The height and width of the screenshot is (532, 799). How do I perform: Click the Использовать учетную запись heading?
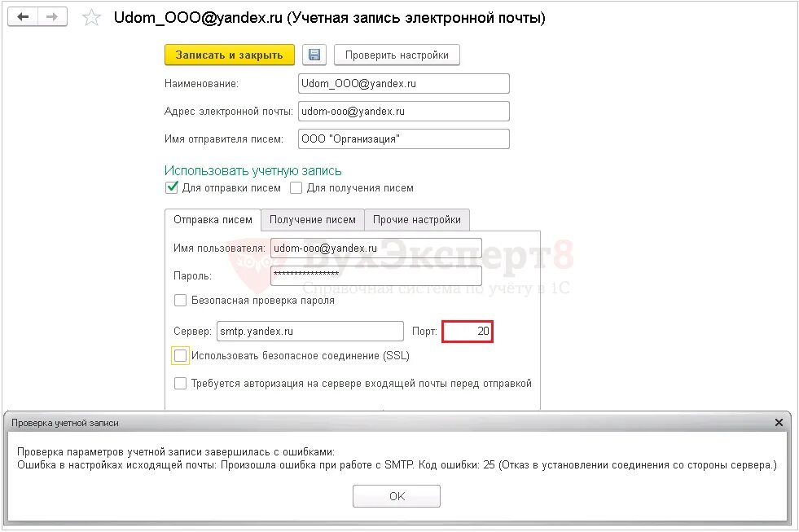(252, 171)
